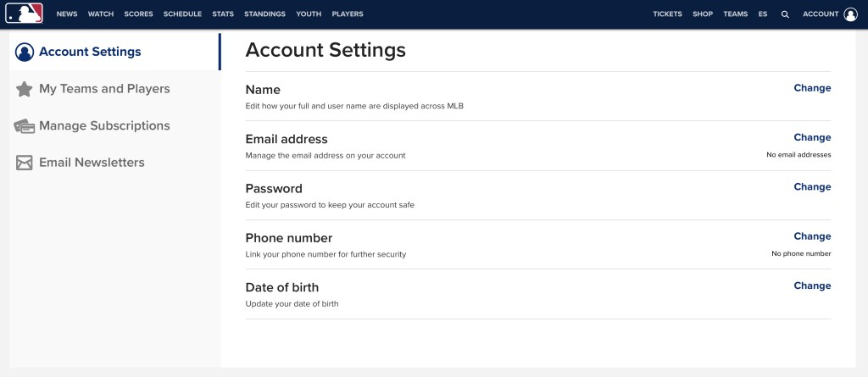This screenshot has width=868, height=377.
Task: Open the Teams menu
Action: pyautogui.click(x=736, y=14)
